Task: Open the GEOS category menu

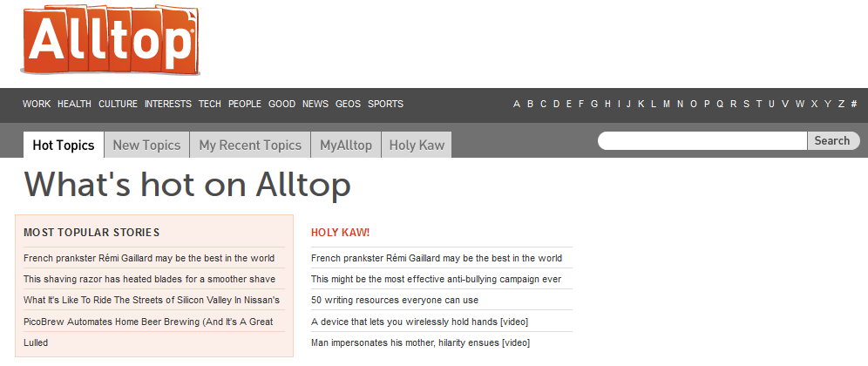Action: [348, 104]
